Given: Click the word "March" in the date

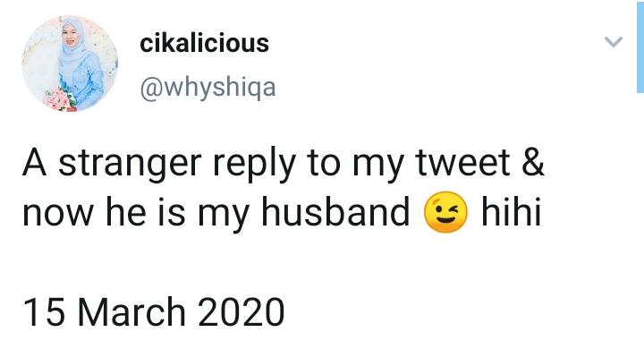Looking at the screenshot, I should tap(131, 312).
